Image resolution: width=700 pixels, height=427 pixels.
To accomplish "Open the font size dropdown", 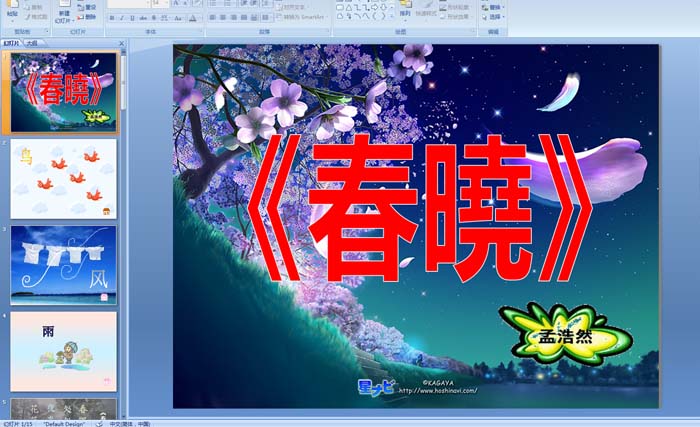I will (x=166, y=3).
